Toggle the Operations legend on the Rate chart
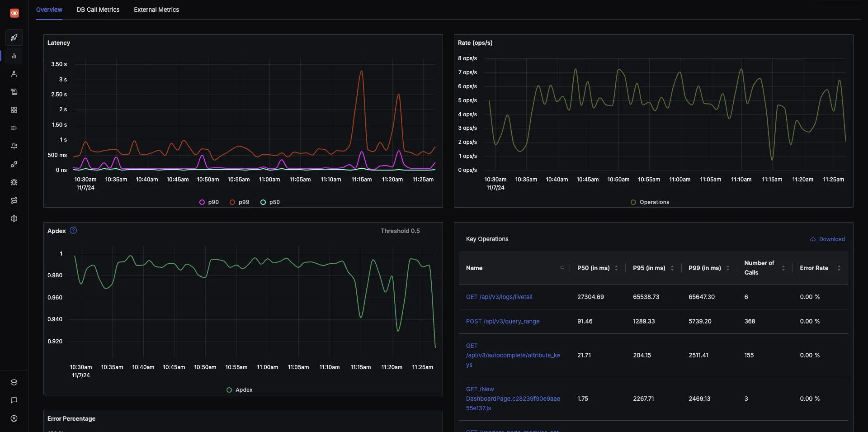Viewport: 868px width, 432px height. [x=650, y=202]
